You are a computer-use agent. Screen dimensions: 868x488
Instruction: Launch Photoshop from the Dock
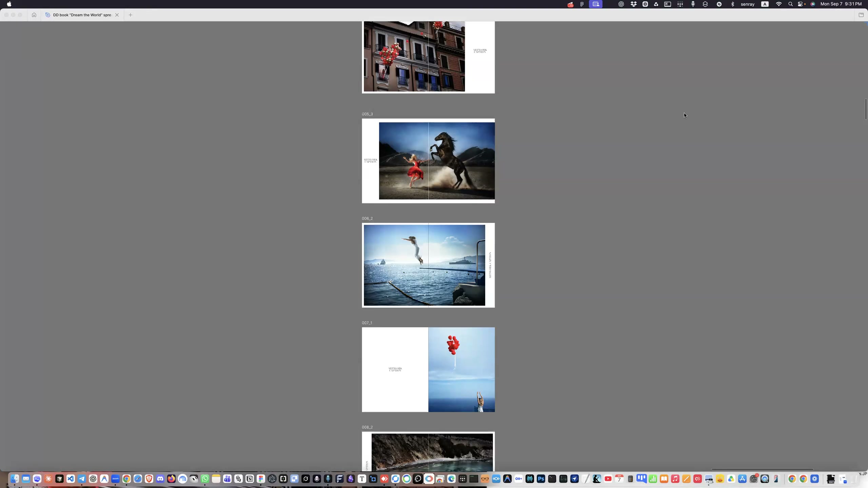(x=541, y=479)
